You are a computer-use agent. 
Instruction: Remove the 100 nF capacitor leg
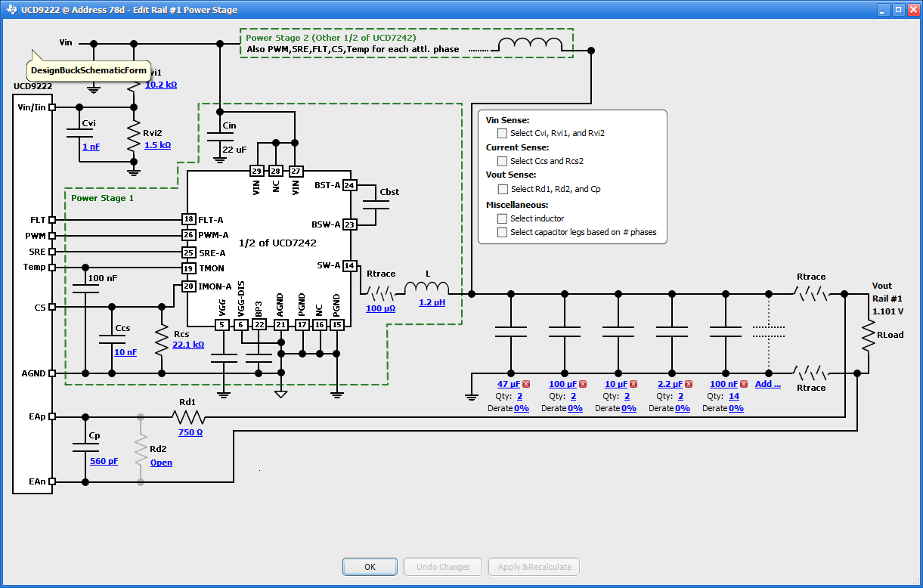pos(744,384)
